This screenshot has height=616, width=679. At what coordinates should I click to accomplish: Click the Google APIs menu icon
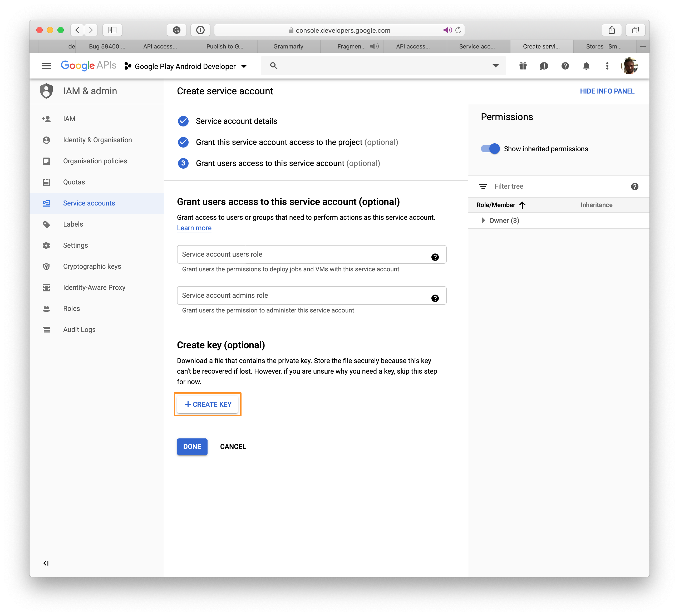click(47, 66)
